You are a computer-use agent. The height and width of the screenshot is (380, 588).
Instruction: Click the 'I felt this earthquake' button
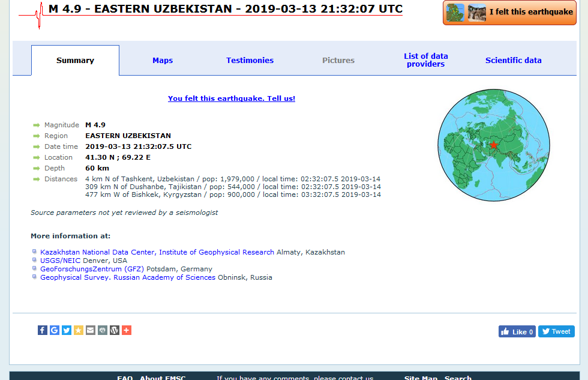[509, 13]
